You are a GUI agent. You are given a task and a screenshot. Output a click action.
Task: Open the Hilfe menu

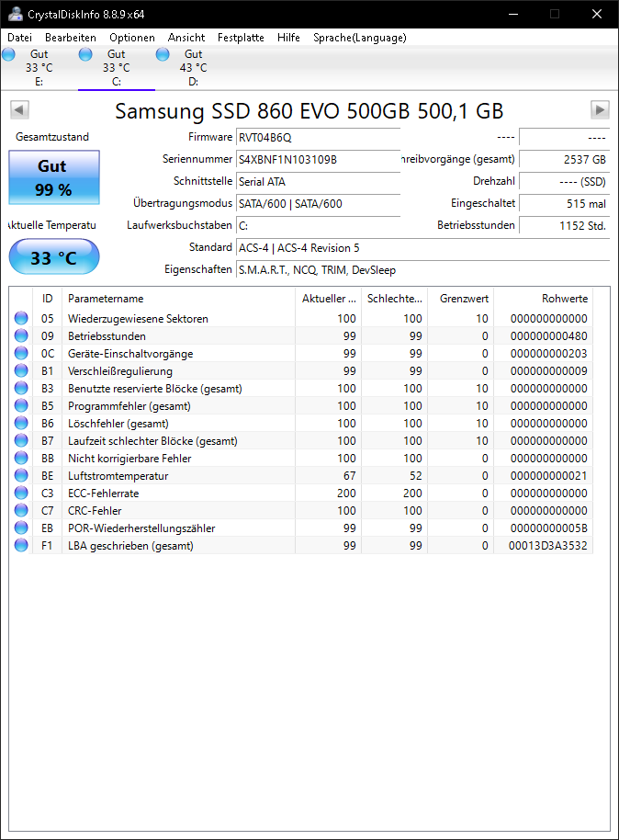coord(288,38)
